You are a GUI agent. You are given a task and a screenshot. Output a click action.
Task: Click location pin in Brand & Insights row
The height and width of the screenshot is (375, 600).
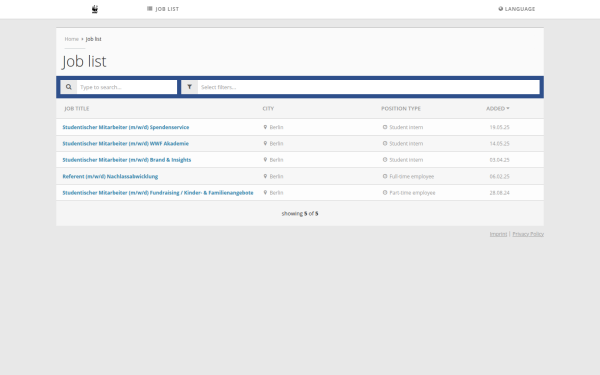coord(265,160)
